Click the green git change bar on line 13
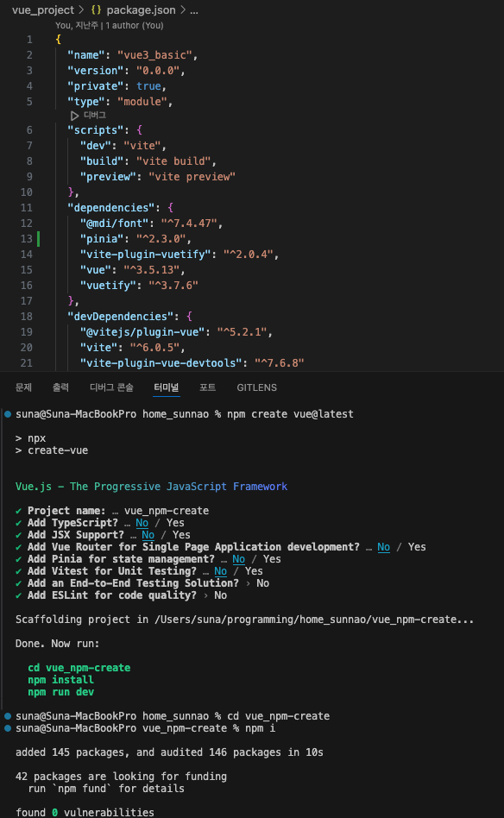The height and width of the screenshot is (818, 504). [39, 239]
